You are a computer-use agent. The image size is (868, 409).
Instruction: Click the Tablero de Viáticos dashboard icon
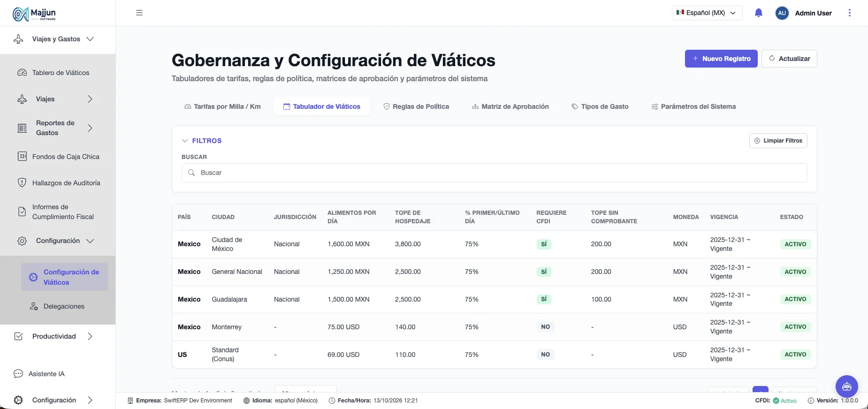[x=22, y=73]
